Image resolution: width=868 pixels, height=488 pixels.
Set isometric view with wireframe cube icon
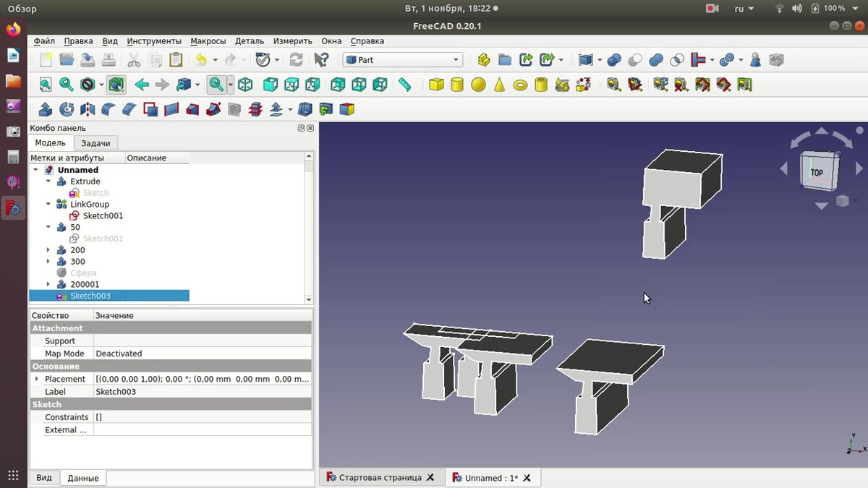point(246,85)
